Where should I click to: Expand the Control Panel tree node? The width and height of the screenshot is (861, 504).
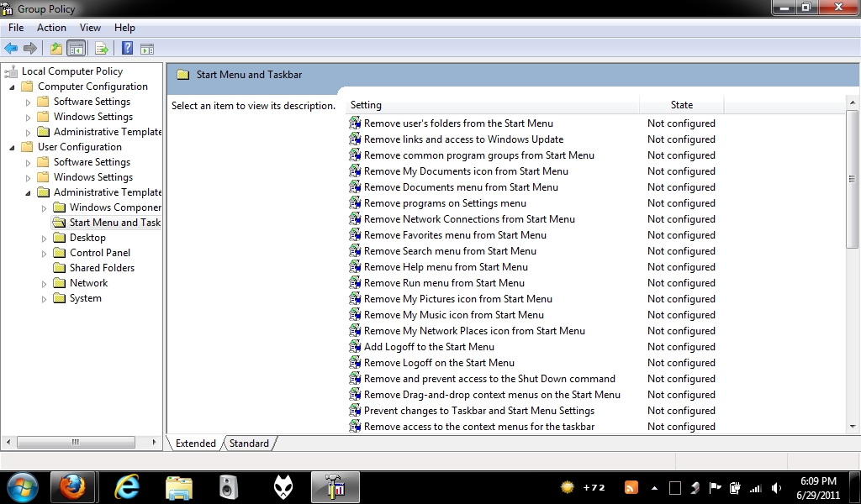point(44,254)
